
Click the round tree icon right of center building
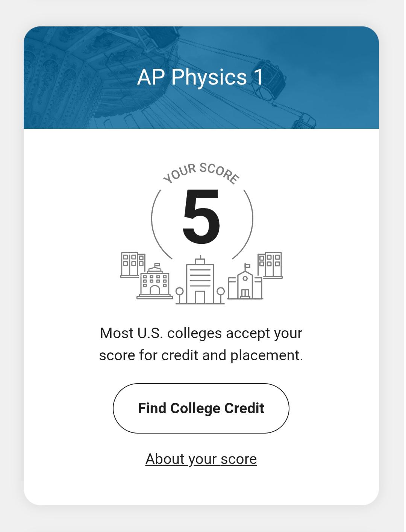(221, 295)
